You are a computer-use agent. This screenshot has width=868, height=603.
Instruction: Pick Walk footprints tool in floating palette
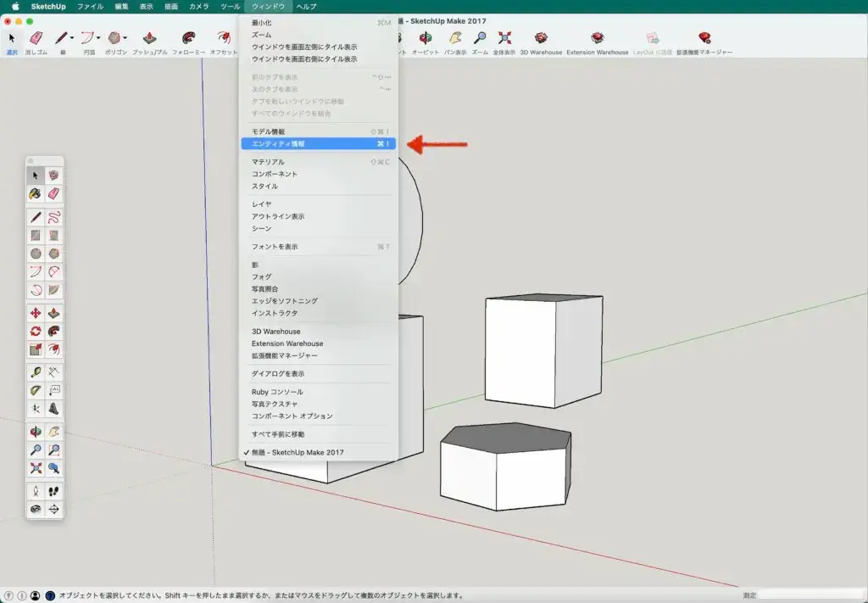point(53,491)
